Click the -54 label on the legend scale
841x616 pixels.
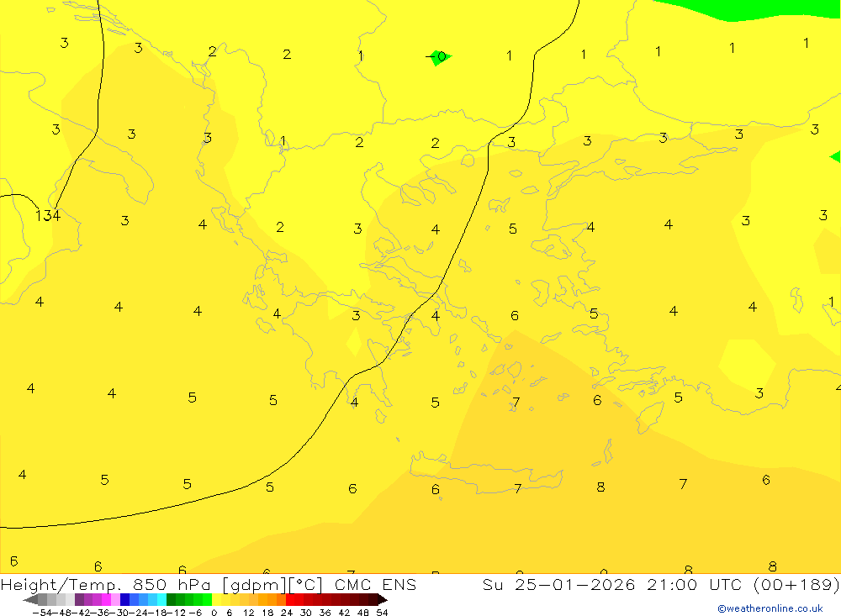[40, 612]
